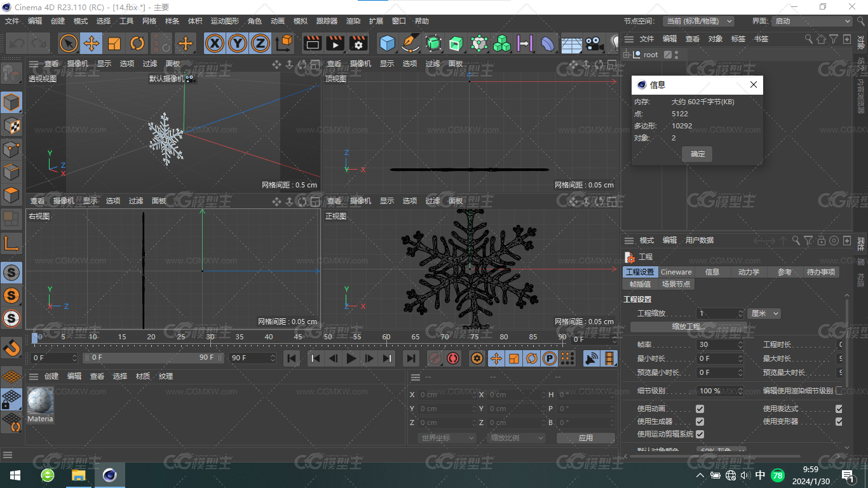This screenshot has height=488, width=868.
Task: Click the Make Editable left toolbar icon
Action: tap(11, 74)
